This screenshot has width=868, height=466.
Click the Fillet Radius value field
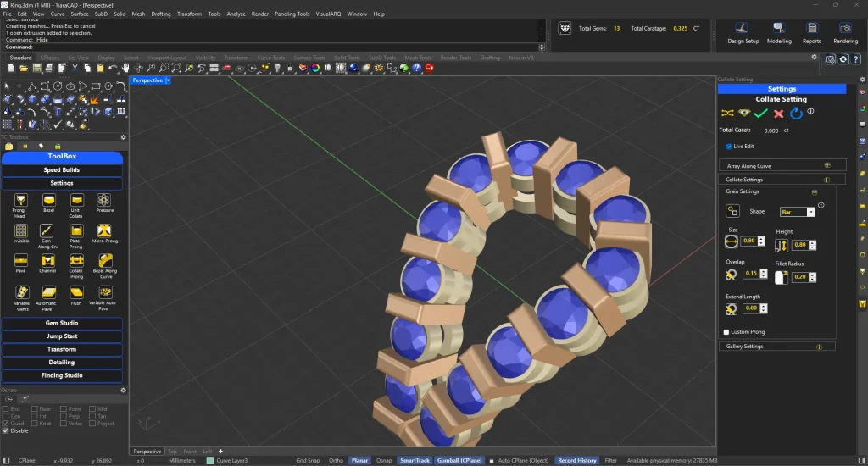[798, 277]
